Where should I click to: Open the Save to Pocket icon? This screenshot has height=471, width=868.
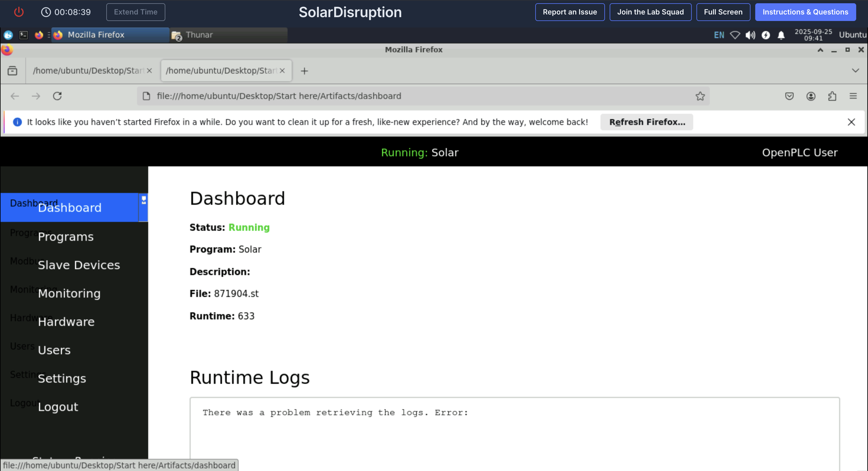[x=789, y=96]
